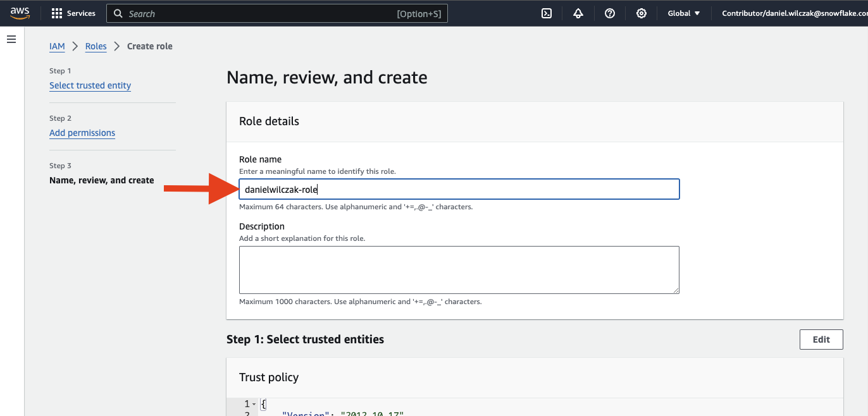Focus the top Search field

pyautogui.click(x=277, y=13)
